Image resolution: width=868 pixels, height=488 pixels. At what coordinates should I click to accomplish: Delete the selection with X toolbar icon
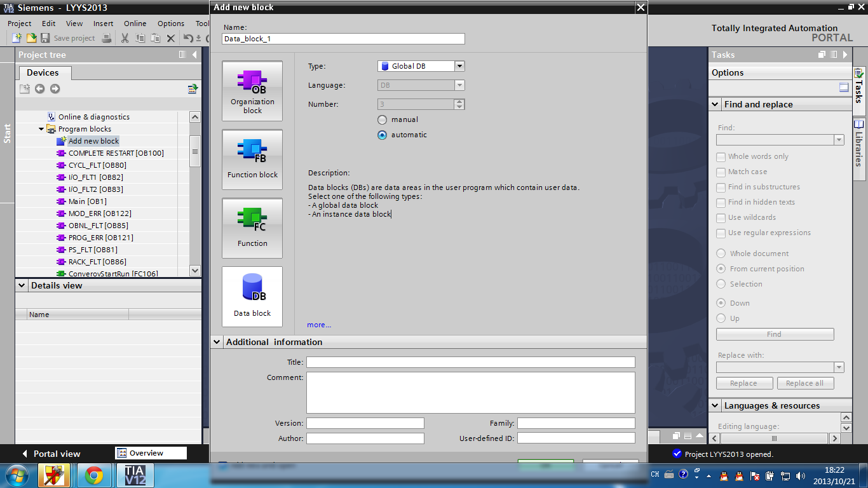tap(171, 38)
